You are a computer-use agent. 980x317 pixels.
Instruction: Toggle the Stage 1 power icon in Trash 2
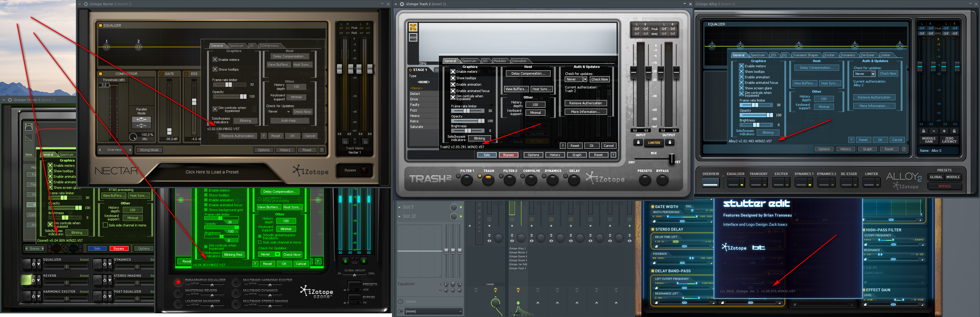(x=410, y=70)
